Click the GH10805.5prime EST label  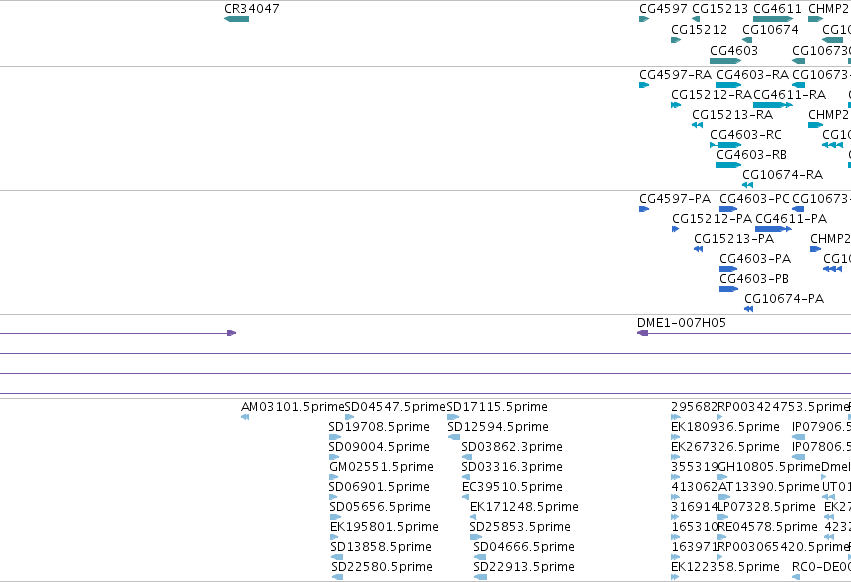click(769, 467)
